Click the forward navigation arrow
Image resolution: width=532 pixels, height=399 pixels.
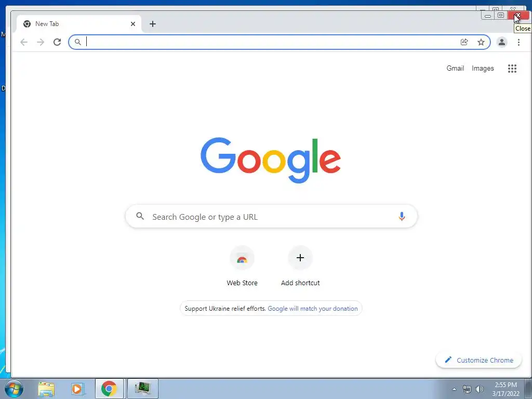point(41,42)
